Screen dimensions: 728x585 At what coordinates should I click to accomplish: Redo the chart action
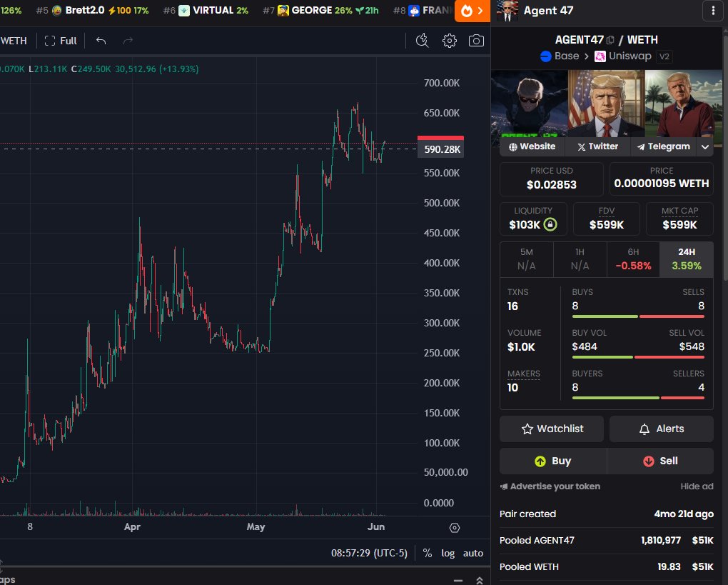coord(128,41)
